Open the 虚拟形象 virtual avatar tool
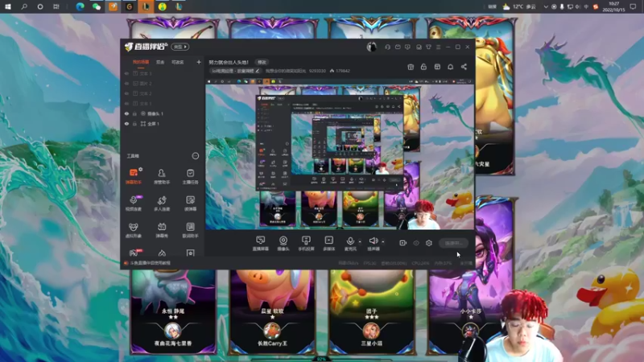Screen dimensions: 644x362 pyautogui.click(x=134, y=230)
